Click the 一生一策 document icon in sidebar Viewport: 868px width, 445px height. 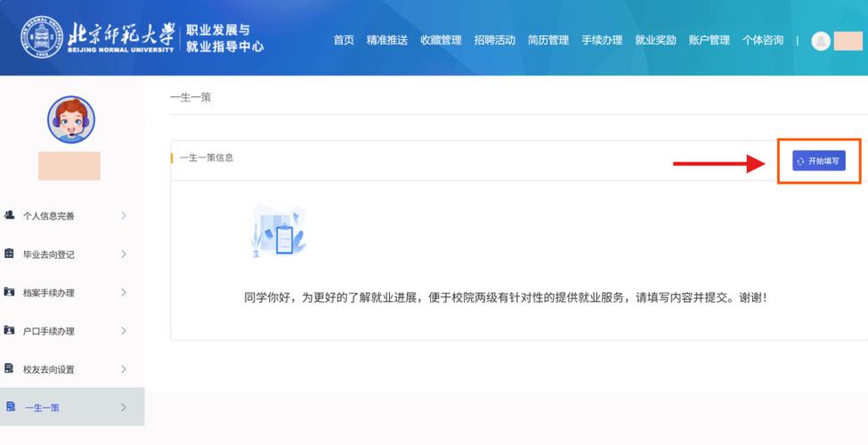pos(10,407)
